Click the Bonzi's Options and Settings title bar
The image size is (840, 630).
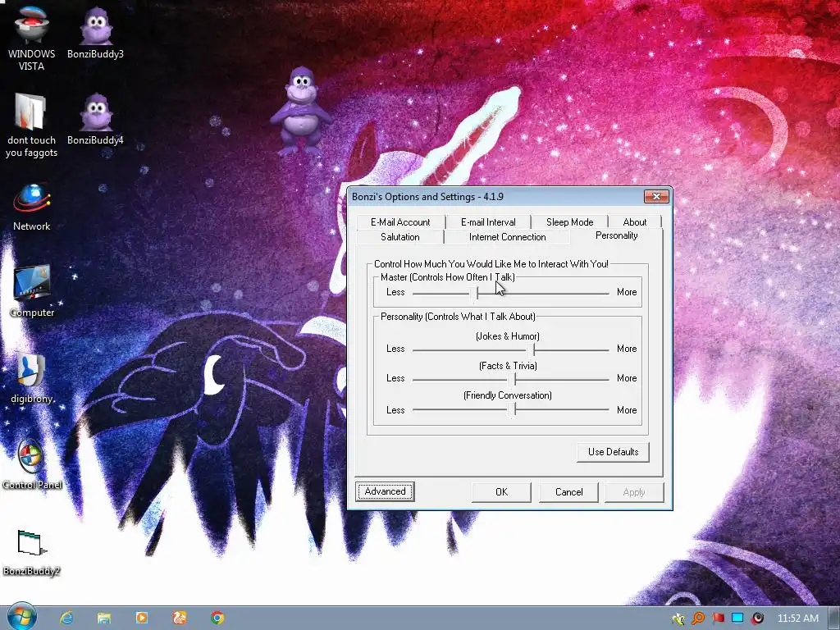click(495, 197)
